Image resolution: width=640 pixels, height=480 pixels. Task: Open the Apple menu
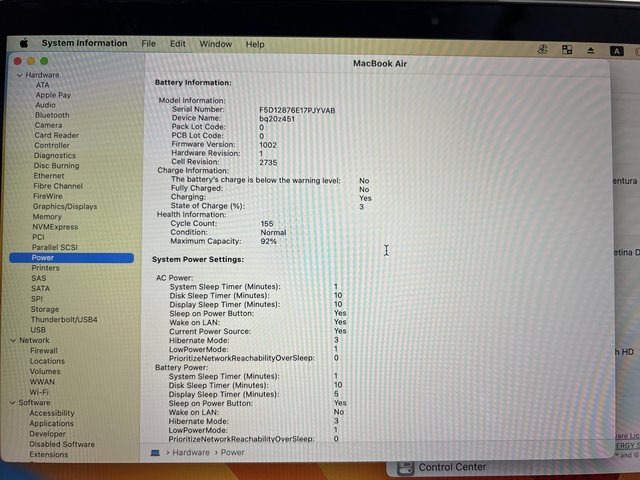point(24,42)
